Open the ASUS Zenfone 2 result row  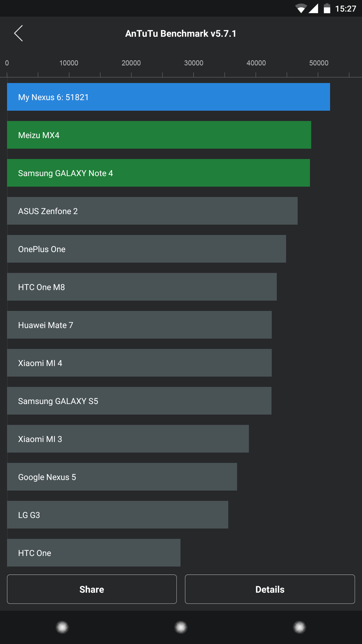[x=152, y=211]
